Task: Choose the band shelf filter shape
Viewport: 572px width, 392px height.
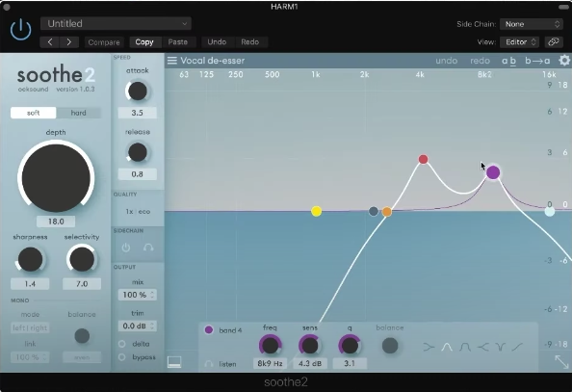Action: (x=465, y=347)
